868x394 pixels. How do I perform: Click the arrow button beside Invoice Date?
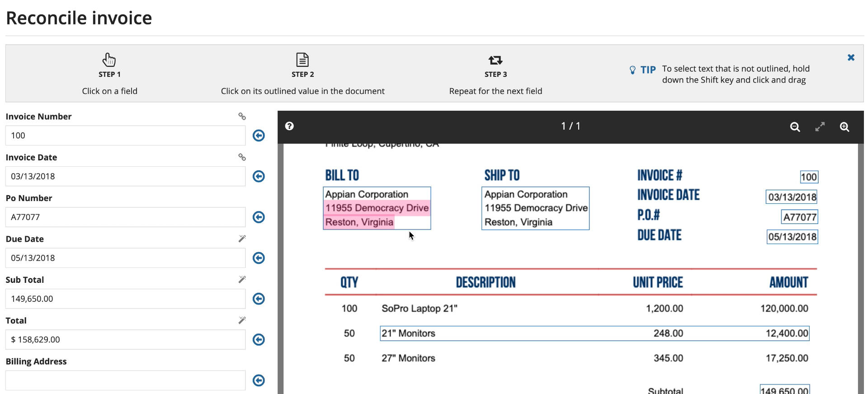259,176
